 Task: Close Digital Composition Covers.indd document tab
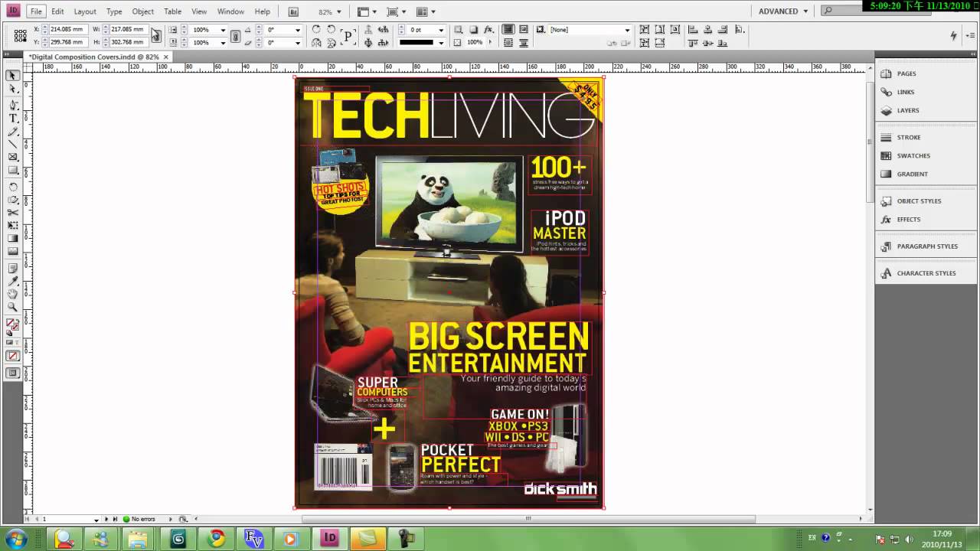[x=165, y=57]
